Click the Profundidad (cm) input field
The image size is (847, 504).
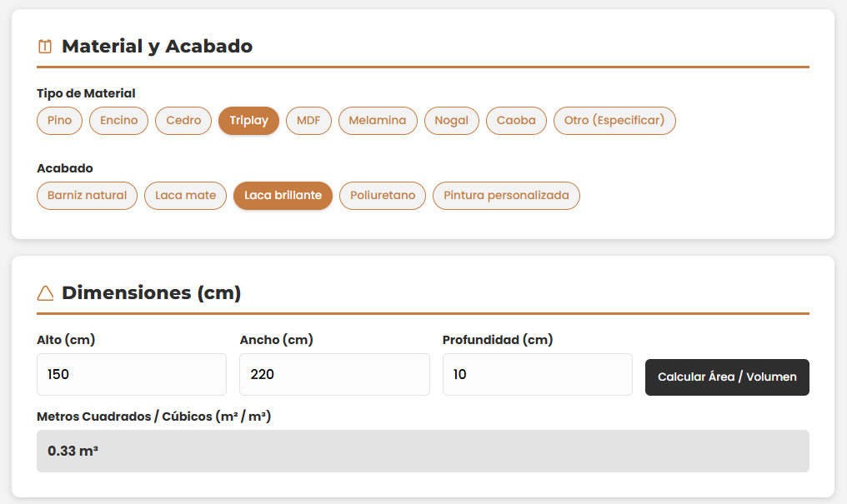click(537, 375)
